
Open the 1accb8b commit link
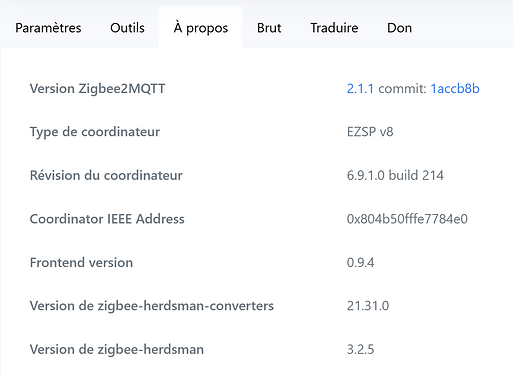tap(455, 89)
